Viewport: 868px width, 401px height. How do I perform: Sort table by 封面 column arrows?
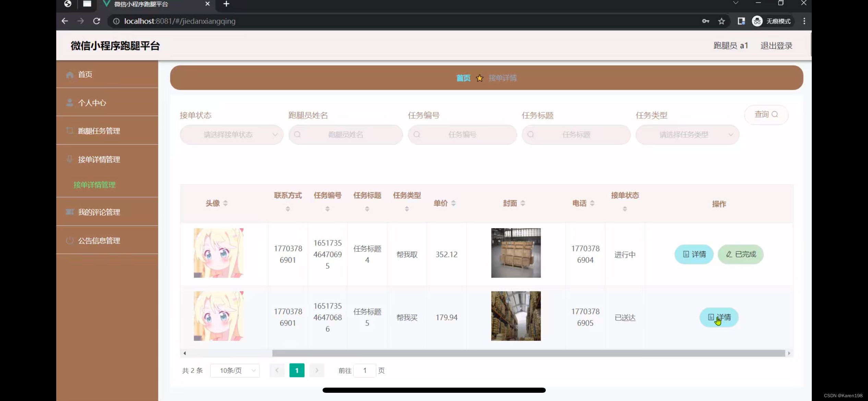tap(523, 203)
